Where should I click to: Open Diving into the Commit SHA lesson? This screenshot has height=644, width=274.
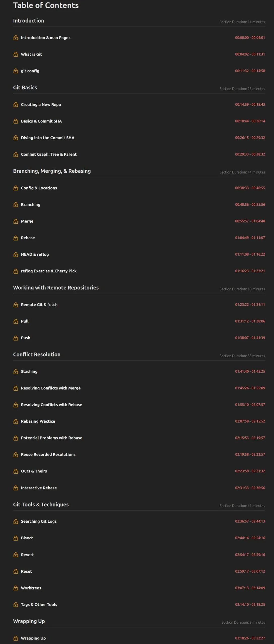tap(48, 138)
